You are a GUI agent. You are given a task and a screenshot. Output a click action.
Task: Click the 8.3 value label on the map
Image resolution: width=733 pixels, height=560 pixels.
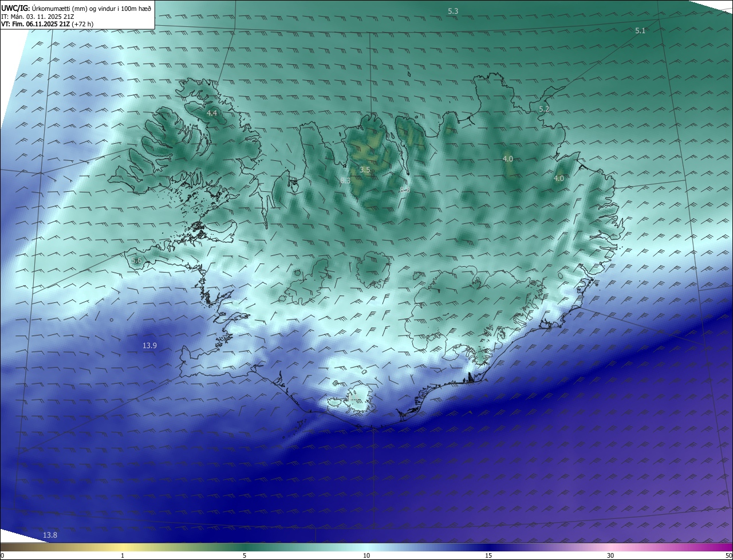(x=345, y=181)
